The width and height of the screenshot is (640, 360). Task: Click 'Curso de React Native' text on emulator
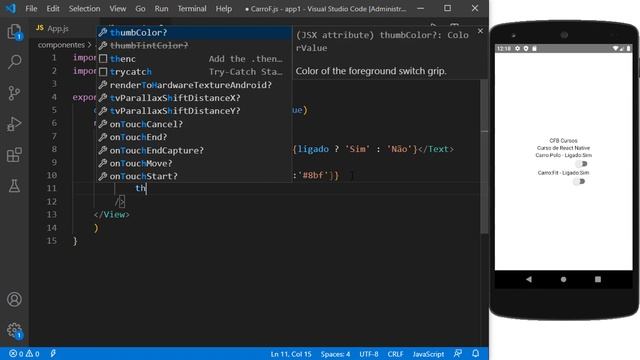tap(563, 148)
